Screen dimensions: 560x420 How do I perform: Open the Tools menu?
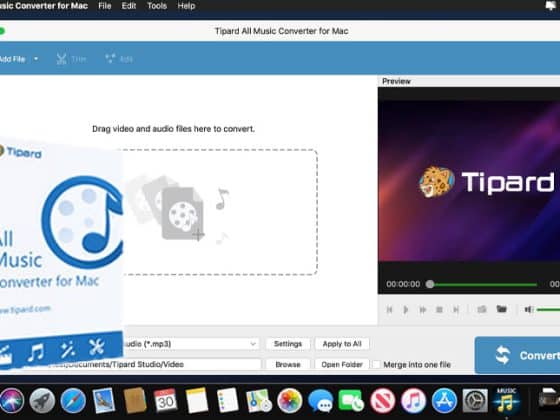pos(157,6)
